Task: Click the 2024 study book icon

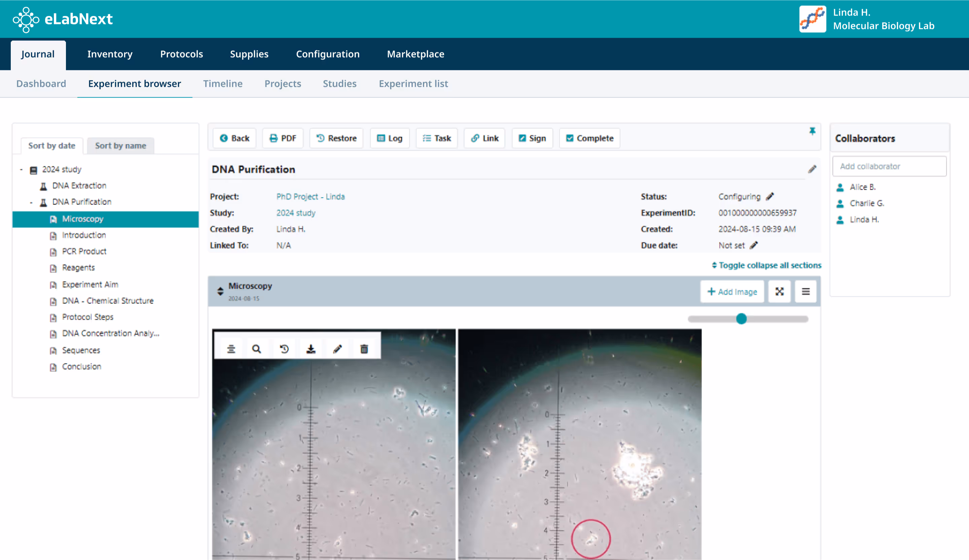Action: coord(34,170)
